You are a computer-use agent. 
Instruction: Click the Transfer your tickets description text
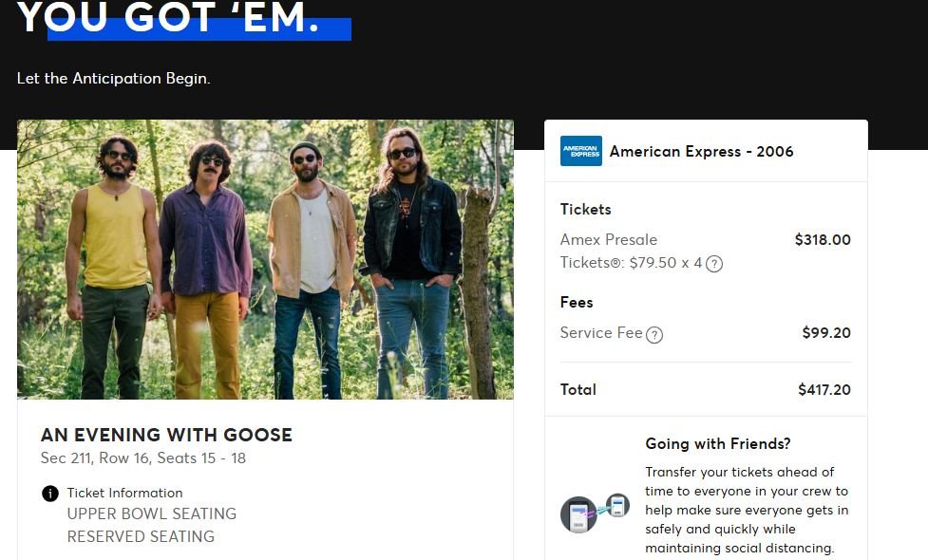747,510
